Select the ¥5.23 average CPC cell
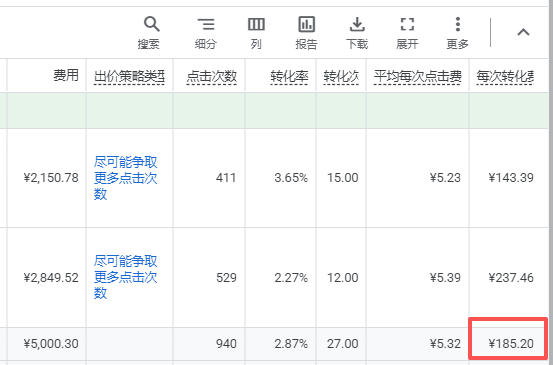The height and width of the screenshot is (365, 553). click(x=445, y=178)
